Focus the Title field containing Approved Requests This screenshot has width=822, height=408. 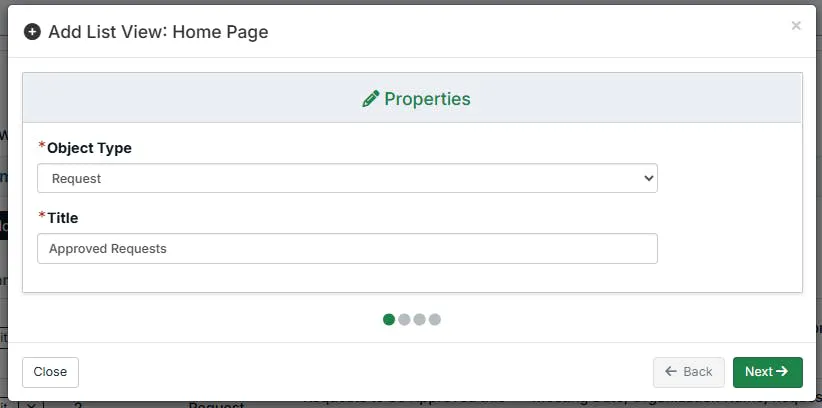click(347, 249)
